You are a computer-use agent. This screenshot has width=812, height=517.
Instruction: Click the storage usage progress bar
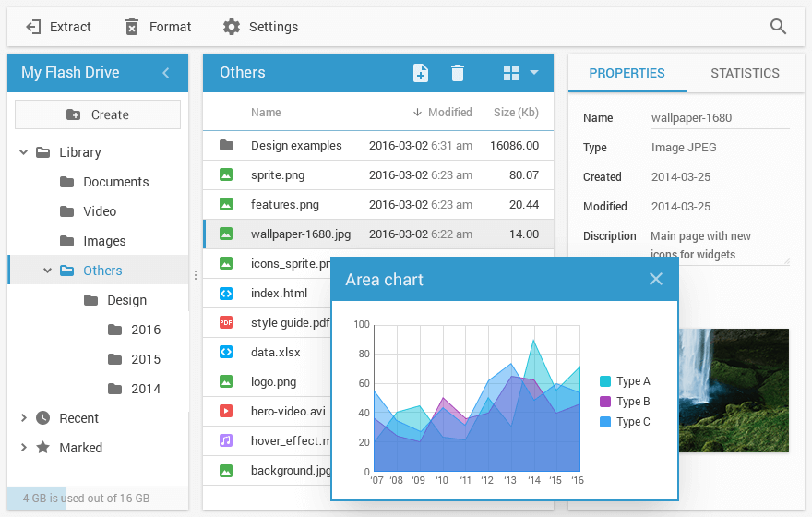click(x=98, y=499)
